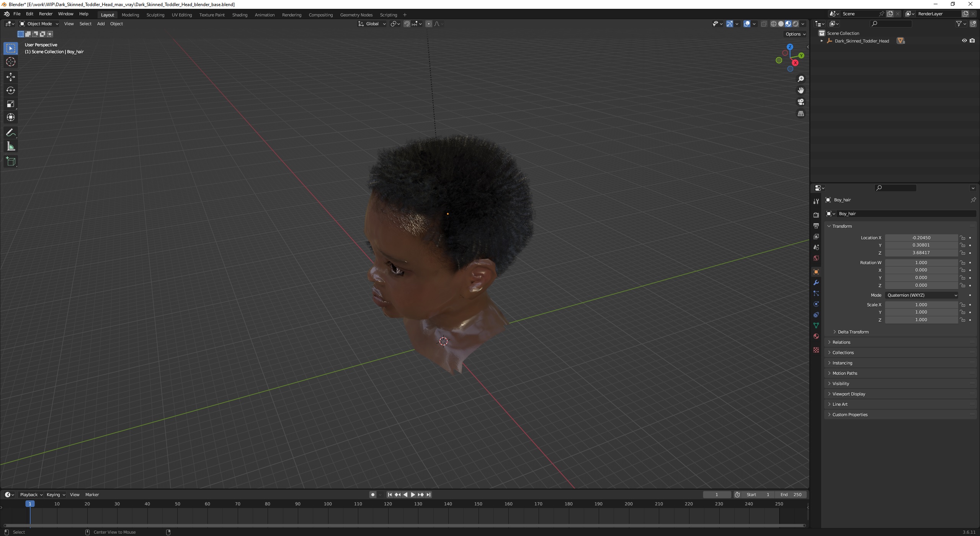
Task: Select the Move tool in the toolbar
Action: [10, 77]
